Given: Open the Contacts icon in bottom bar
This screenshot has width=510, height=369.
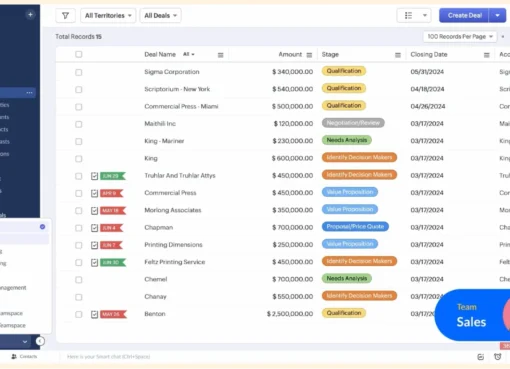Looking at the screenshot, I should click(x=14, y=357).
